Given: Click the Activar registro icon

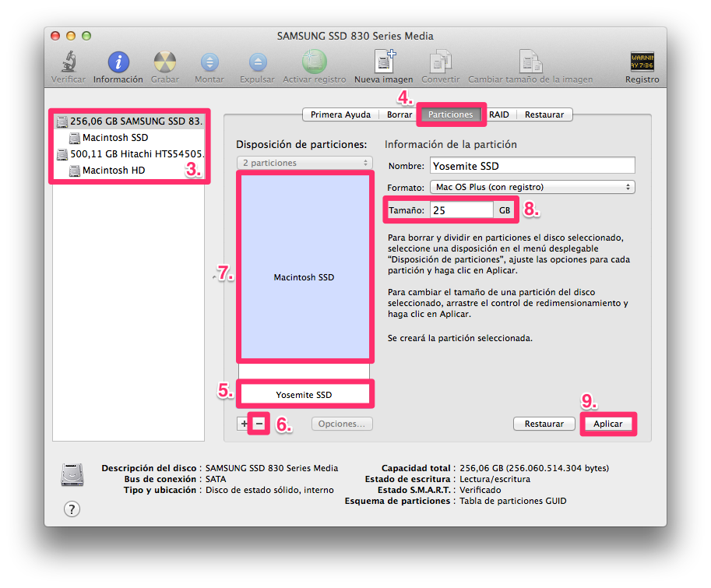Looking at the screenshot, I should pyautogui.click(x=315, y=62).
